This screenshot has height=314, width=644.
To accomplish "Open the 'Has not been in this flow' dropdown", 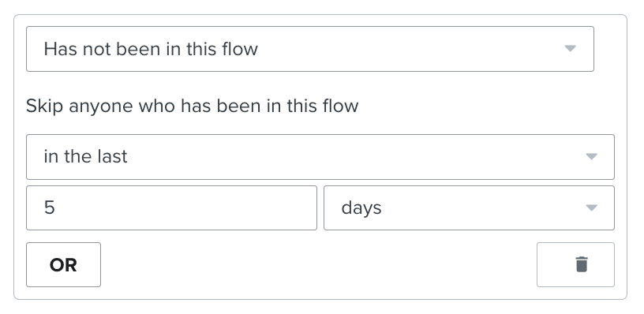I will [x=310, y=49].
